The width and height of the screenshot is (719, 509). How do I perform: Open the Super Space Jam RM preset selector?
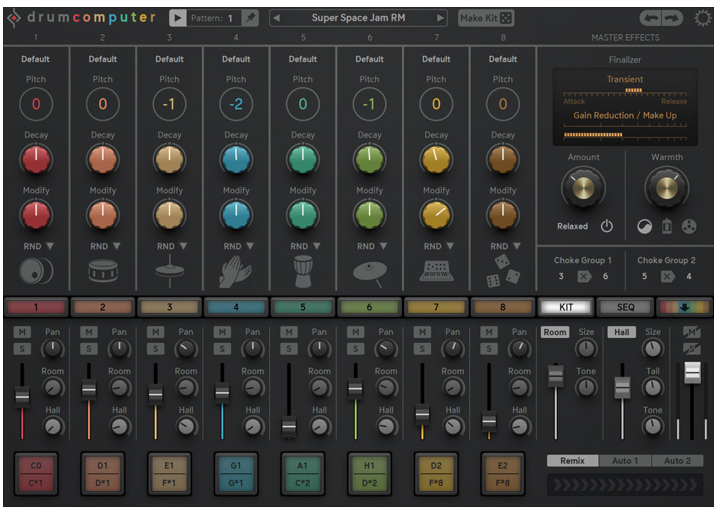359,18
